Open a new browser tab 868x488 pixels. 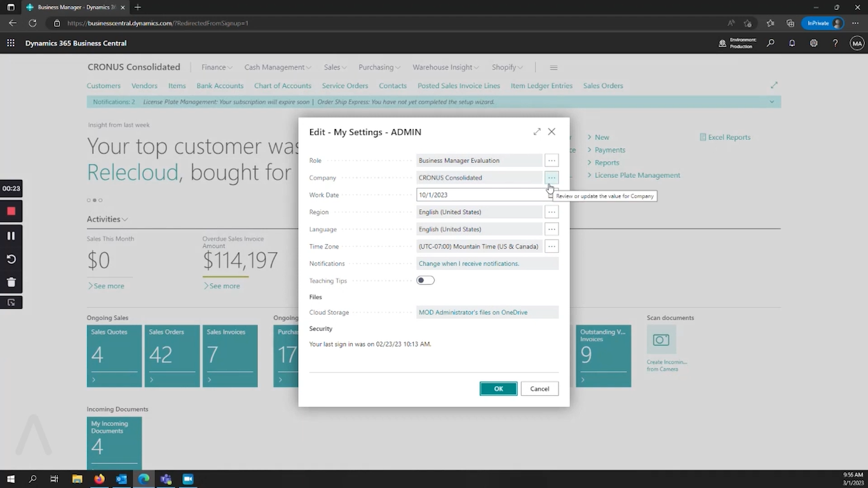point(138,7)
